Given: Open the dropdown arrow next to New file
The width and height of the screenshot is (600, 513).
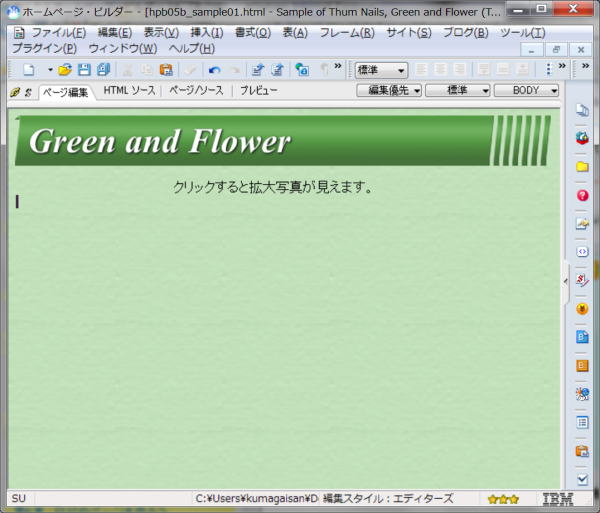Looking at the screenshot, I should (x=50, y=70).
